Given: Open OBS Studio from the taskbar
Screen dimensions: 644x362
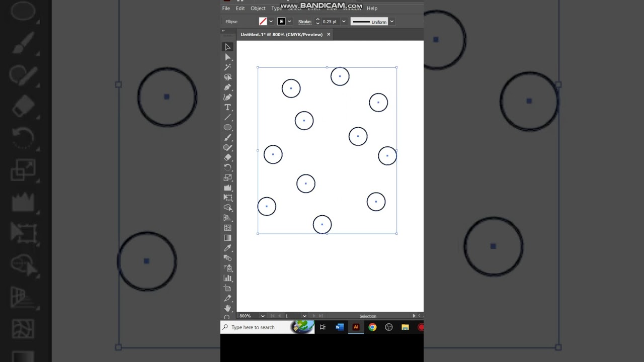Looking at the screenshot, I should coord(389,327).
